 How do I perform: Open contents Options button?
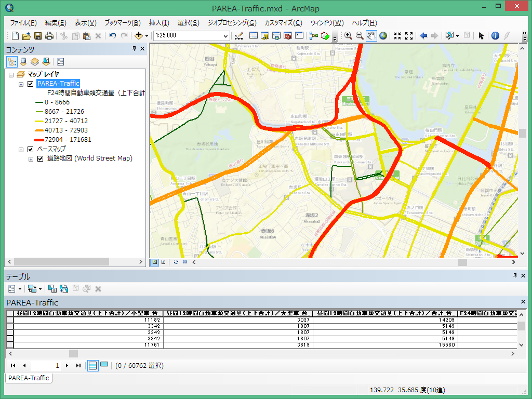click(61, 62)
